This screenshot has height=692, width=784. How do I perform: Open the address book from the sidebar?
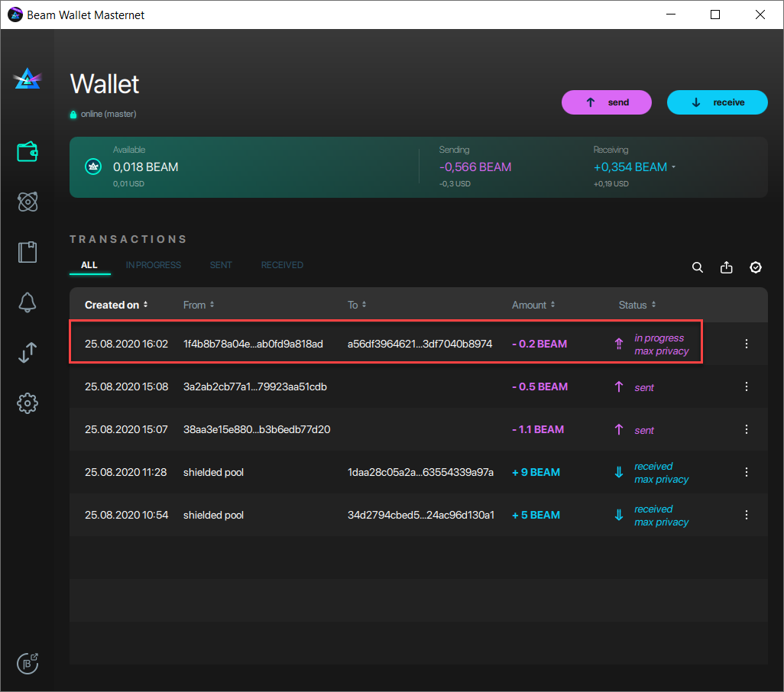(28, 252)
